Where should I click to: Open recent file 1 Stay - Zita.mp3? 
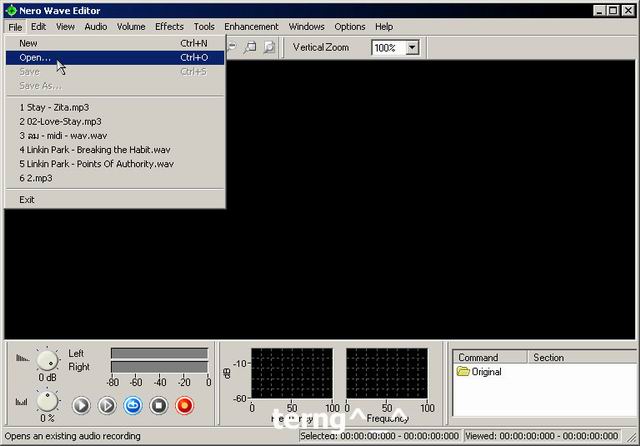(115, 107)
